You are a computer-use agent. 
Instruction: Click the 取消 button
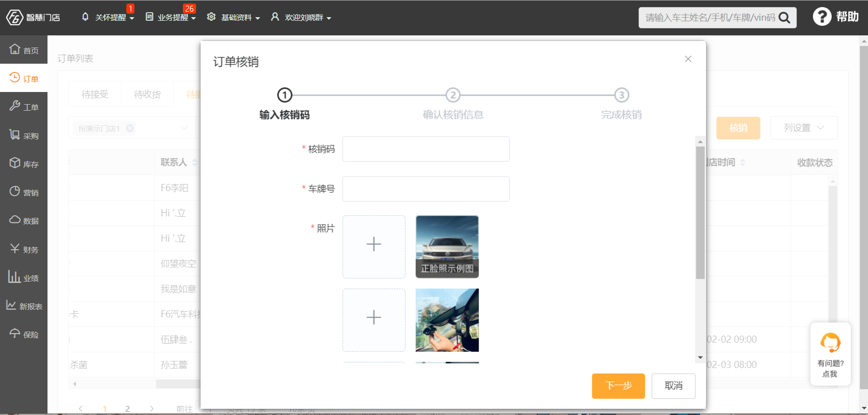click(673, 386)
